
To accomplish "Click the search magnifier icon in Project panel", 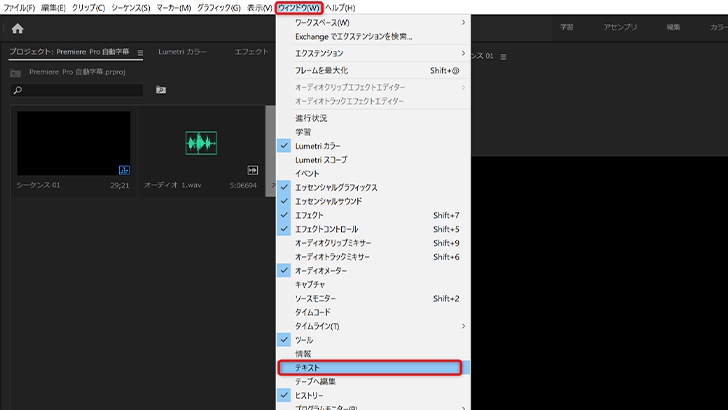I will pos(18,90).
